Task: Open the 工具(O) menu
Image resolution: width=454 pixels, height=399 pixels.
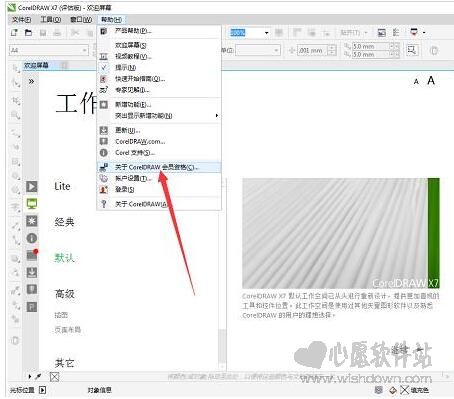Action: 51,20
